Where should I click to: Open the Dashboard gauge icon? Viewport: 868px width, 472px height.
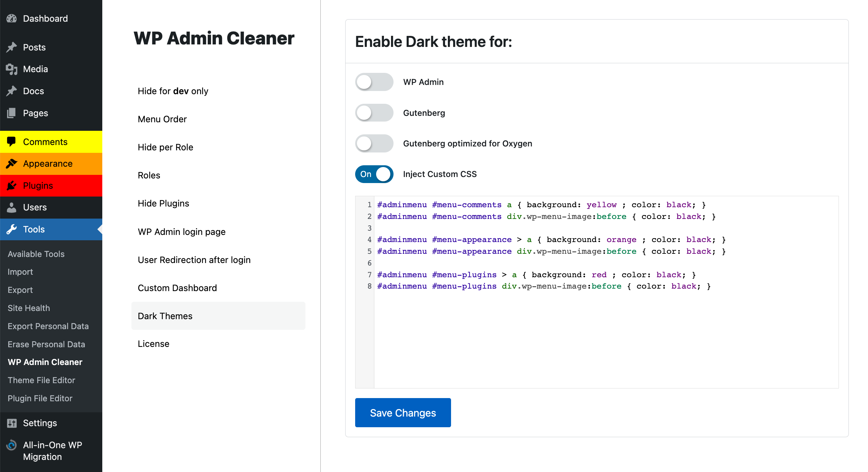pyautogui.click(x=12, y=18)
